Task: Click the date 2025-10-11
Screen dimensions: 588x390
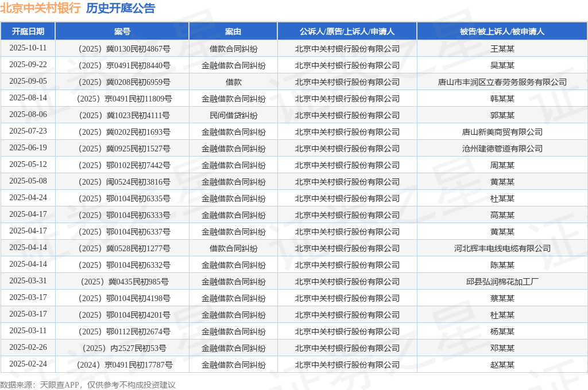Action: tap(28, 48)
